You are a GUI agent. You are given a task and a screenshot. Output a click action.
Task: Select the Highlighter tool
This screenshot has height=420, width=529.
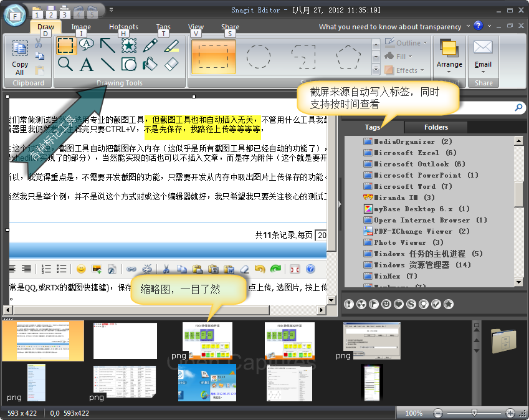(x=171, y=45)
